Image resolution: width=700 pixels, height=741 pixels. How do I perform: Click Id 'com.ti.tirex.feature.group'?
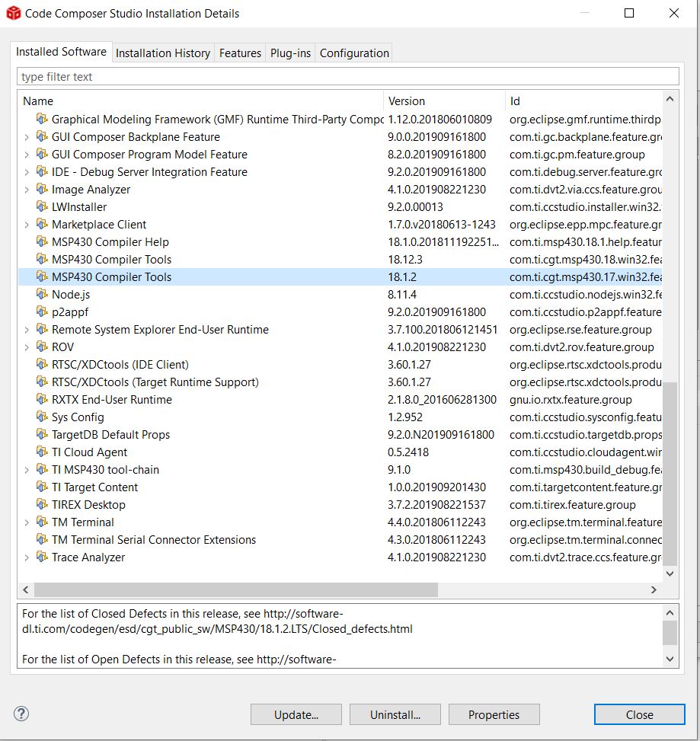tap(572, 504)
